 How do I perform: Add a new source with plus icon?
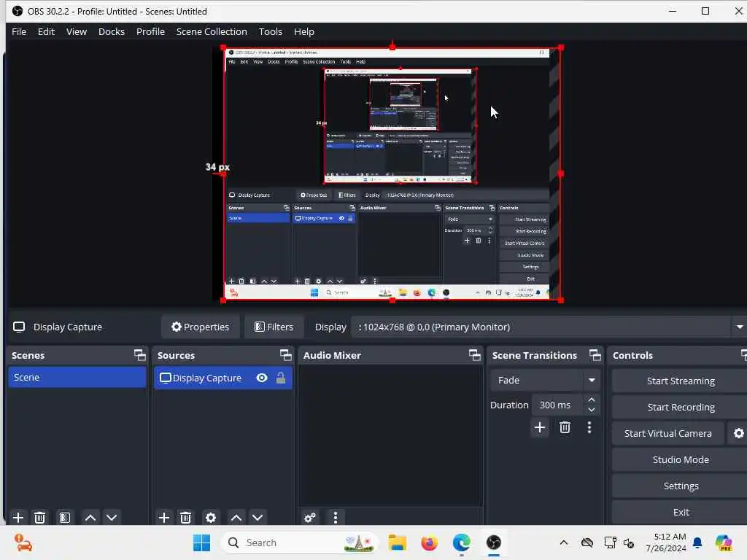tap(164, 518)
